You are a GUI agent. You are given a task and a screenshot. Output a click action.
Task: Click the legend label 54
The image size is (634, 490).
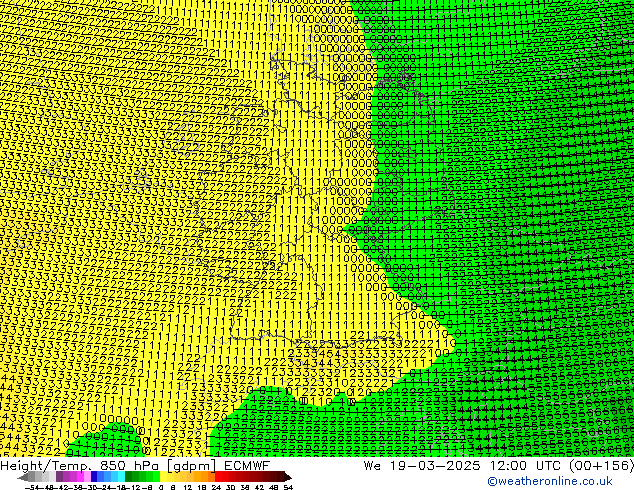click(288, 488)
